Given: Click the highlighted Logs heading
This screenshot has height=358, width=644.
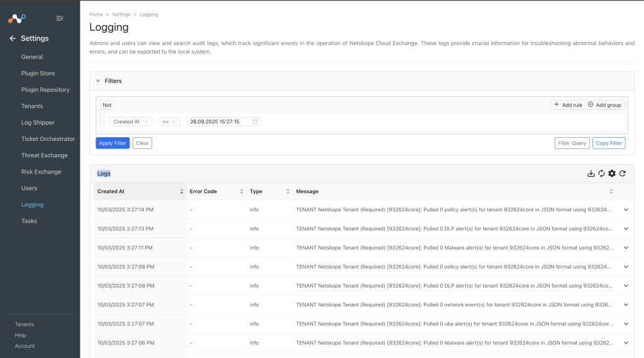Looking at the screenshot, I should tap(104, 174).
